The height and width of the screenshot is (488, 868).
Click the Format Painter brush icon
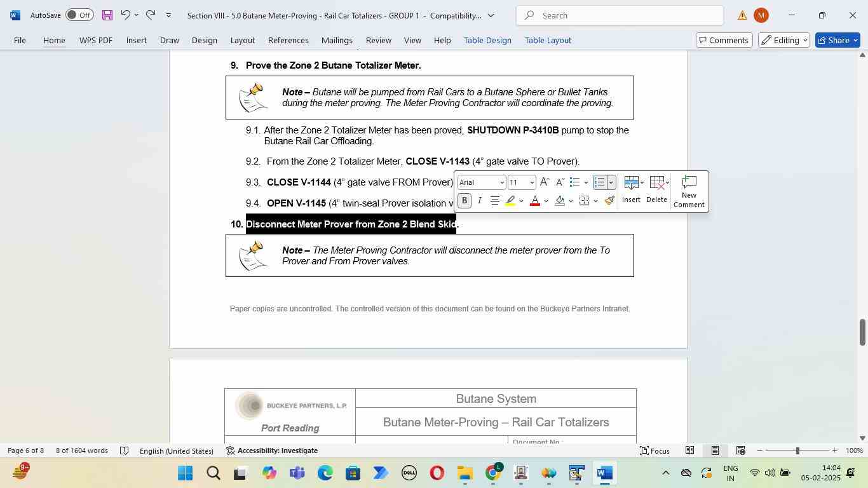point(609,201)
